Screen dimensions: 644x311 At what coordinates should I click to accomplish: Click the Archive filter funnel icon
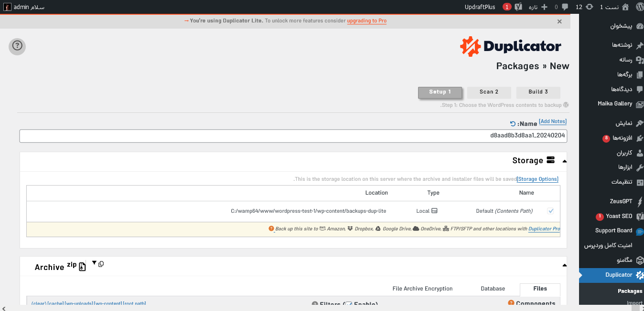click(x=94, y=263)
